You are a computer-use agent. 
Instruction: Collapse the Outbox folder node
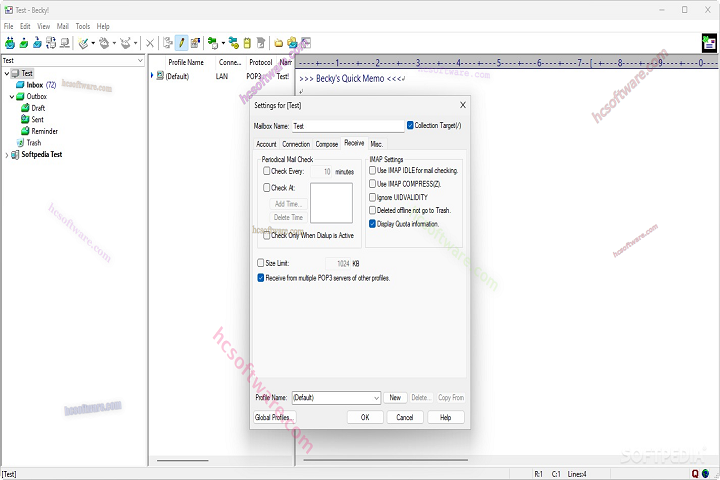pos(12,96)
